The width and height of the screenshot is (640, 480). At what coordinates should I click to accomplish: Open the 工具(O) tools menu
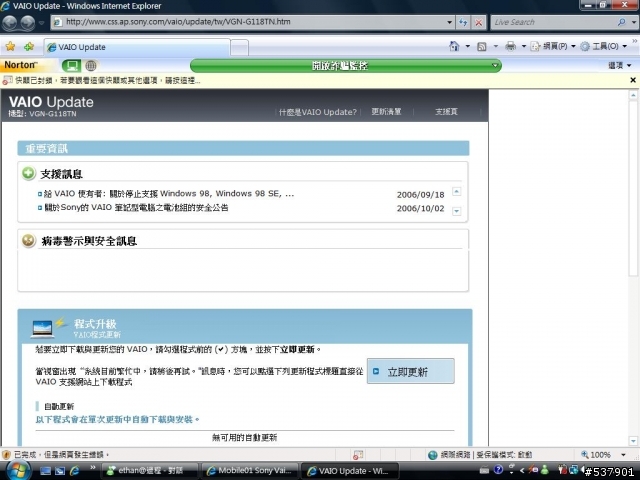[x=603, y=46]
